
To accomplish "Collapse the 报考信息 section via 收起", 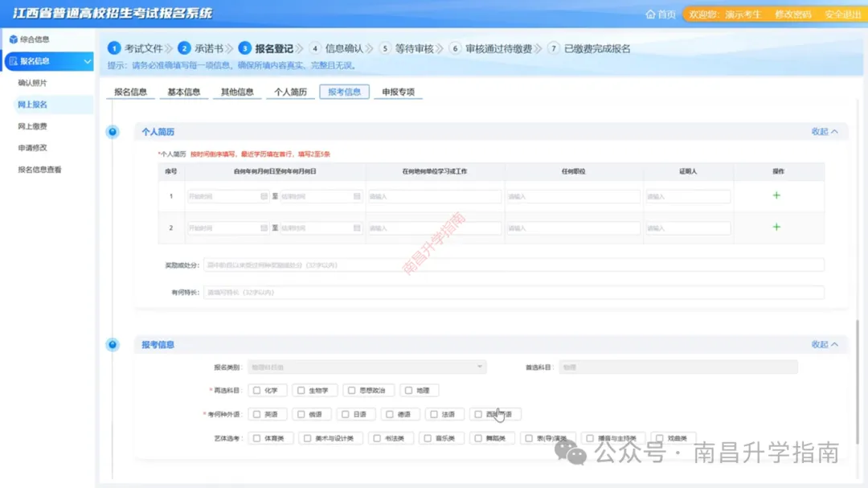I will tap(825, 345).
